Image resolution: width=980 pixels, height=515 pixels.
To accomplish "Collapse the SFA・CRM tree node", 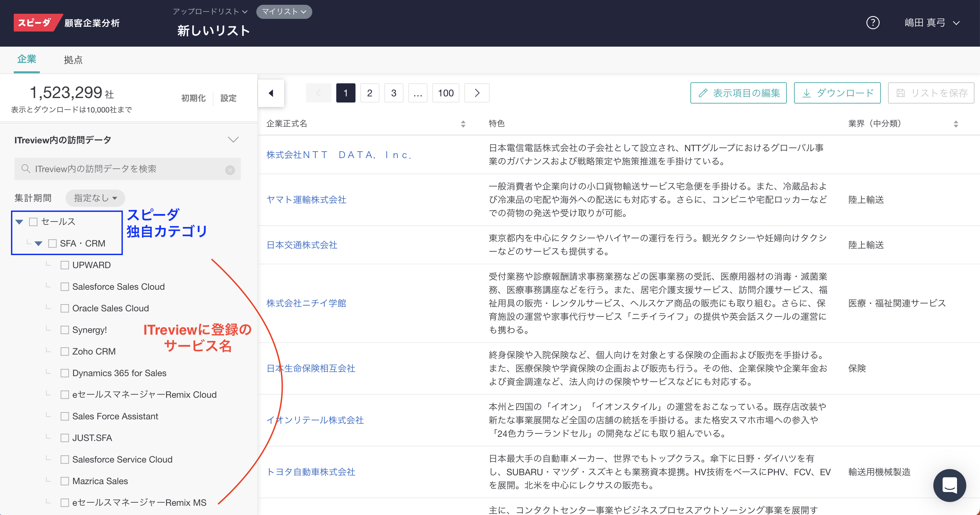I will (x=38, y=244).
